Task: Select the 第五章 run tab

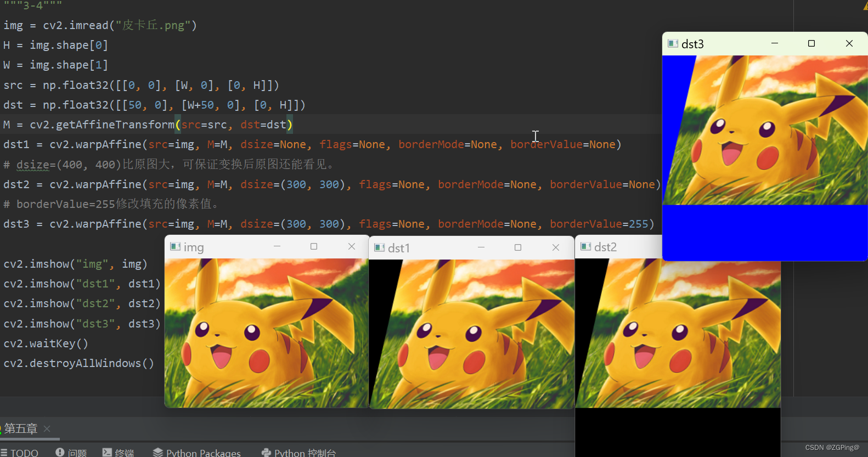Action: [x=21, y=428]
